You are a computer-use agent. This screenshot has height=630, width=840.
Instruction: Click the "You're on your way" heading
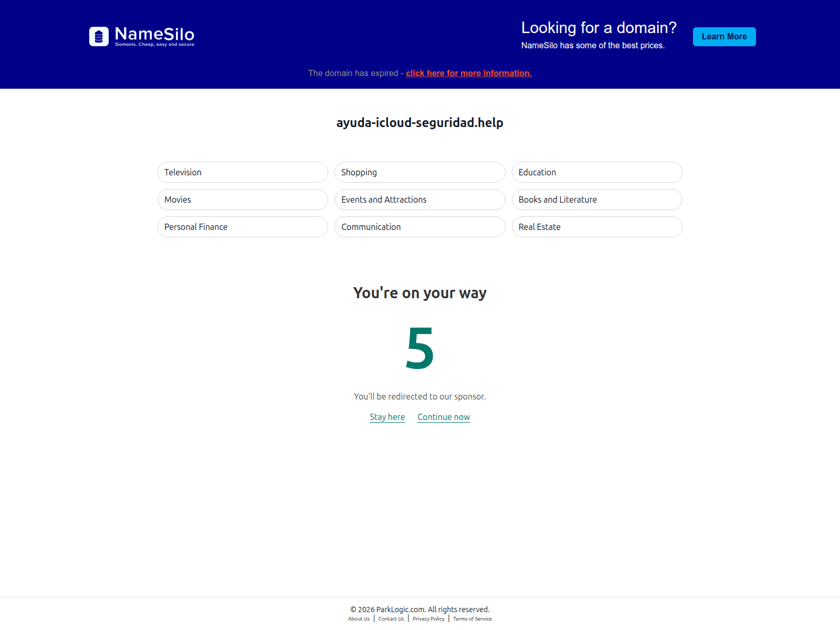(420, 293)
